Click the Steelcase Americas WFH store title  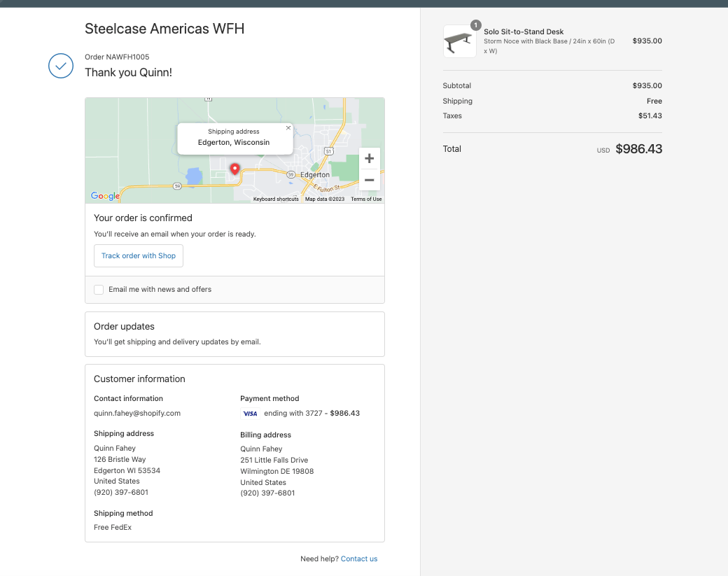click(164, 29)
